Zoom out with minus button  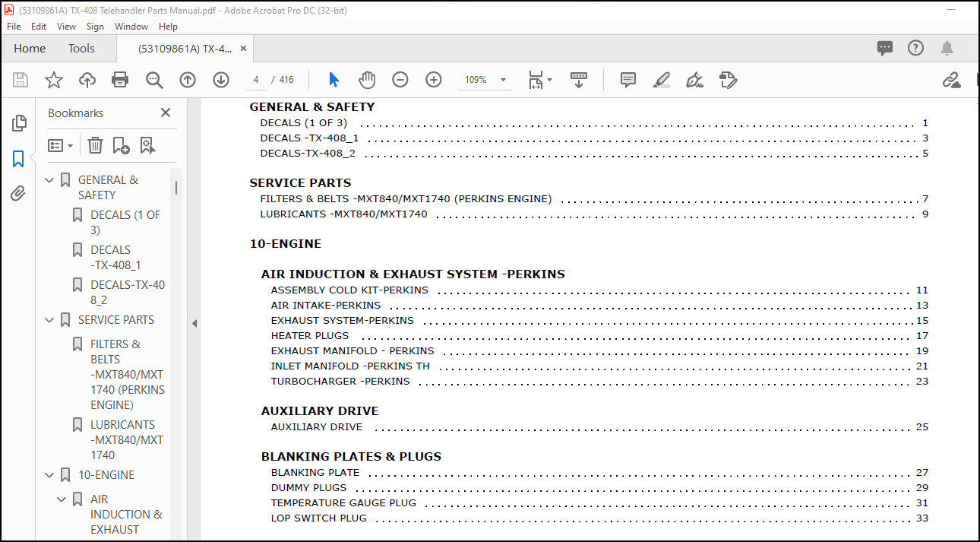400,80
